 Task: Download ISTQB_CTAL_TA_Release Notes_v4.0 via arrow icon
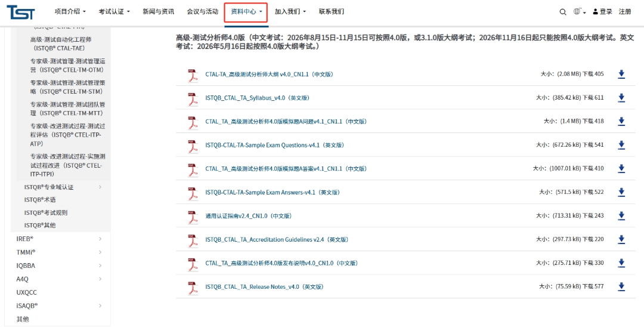621,287
